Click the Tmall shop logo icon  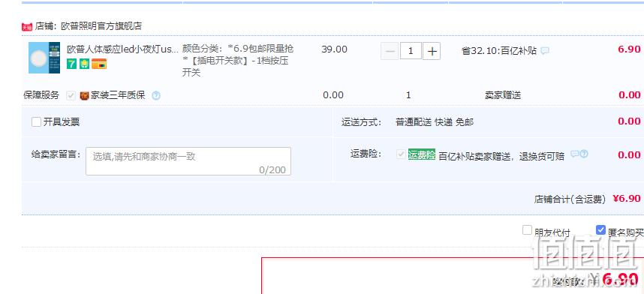pos(27,27)
